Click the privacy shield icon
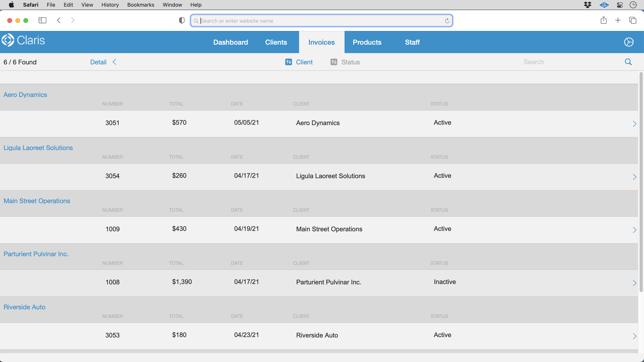This screenshot has width=644, height=362. point(182,21)
